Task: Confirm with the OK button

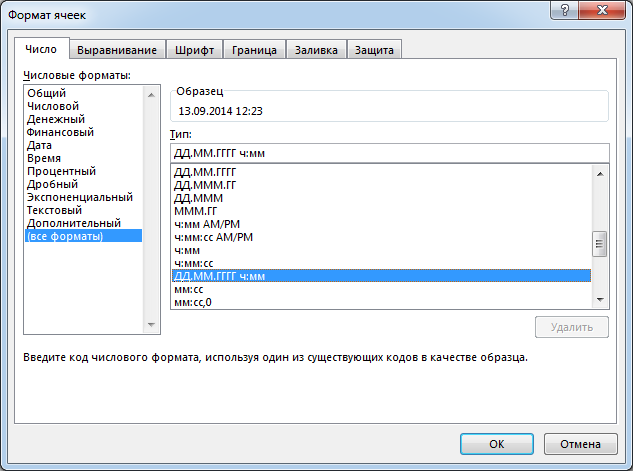Action: point(497,444)
